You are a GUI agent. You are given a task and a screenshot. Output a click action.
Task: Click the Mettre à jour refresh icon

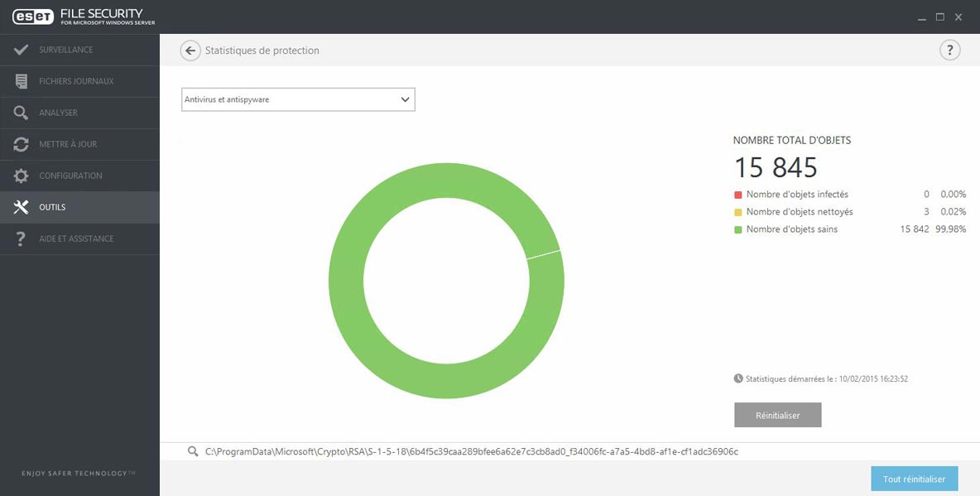pos(22,144)
